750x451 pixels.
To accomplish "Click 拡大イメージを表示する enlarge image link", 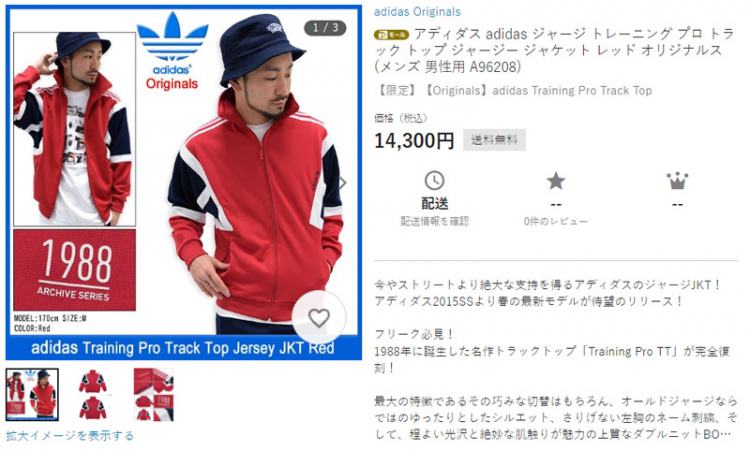I will [70, 436].
